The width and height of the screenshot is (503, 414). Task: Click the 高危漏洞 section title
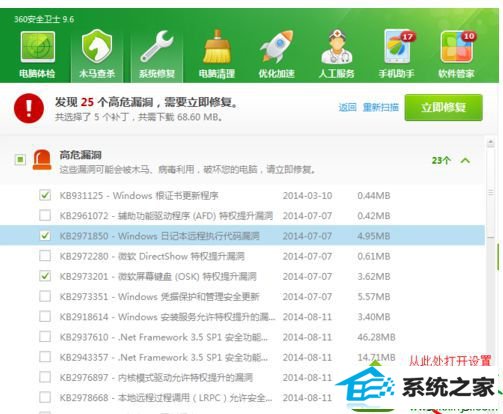(x=80, y=155)
